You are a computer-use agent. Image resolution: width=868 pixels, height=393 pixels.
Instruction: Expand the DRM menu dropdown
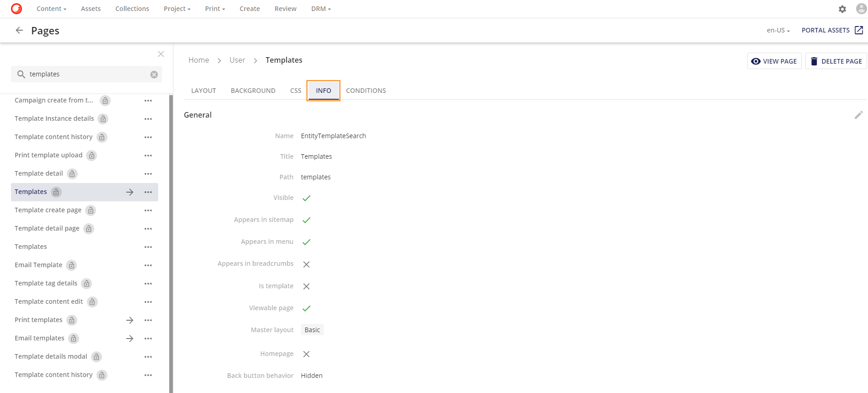pos(321,9)
